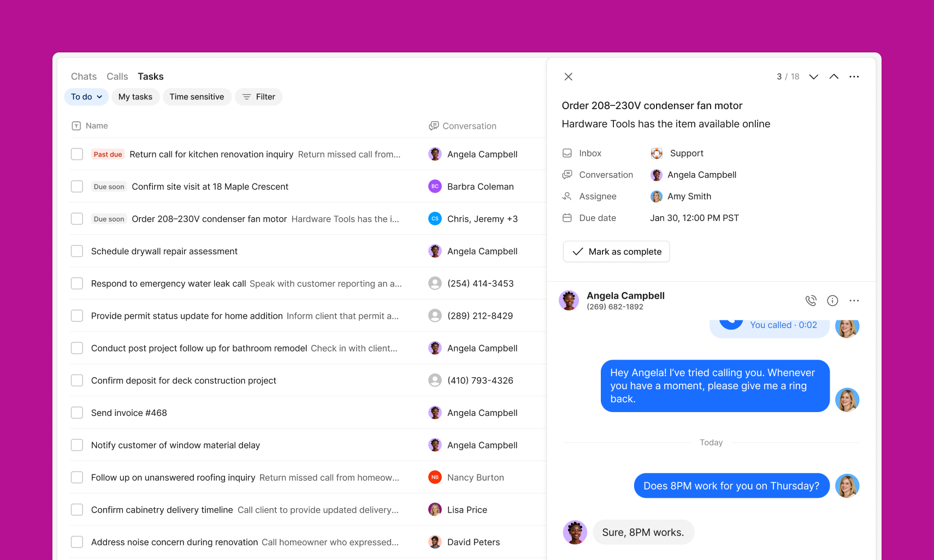The image size is (934, 560).
Task: Open Notify customer of window material delay
Action: click(175, 445)
